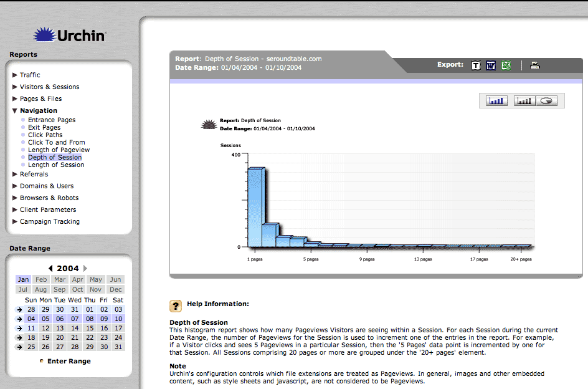Select the Mar month tab
The width and height of the screenshot is (588, 389).
[x=60, y=279]
